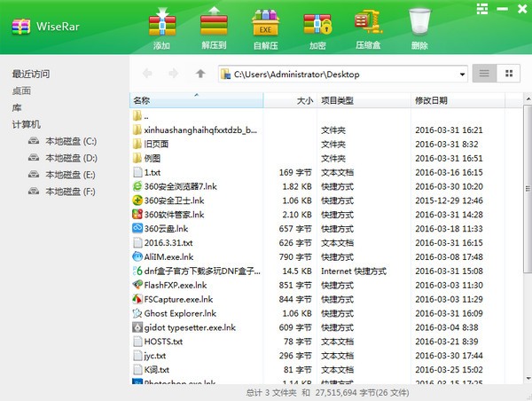Image resolution: width=532 pixels, height=401 pixels.
Task: Sort by 名称 column header
Action: [197, 100]
